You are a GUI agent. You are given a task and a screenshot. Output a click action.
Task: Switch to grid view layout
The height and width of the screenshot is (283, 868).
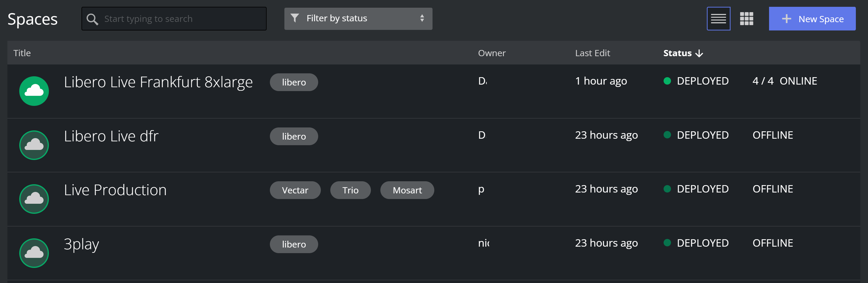point(746,19)
